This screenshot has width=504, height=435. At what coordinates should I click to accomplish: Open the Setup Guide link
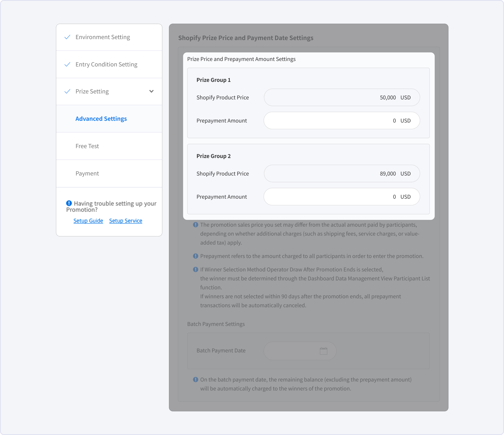pyautogui.click(x=88, y=221)
